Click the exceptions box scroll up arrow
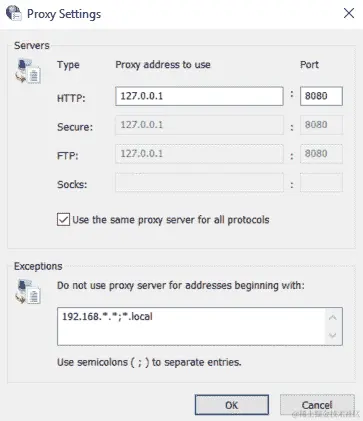Image resolution: width=363 pixels, height=421 pixels. (x=332, y=318)
